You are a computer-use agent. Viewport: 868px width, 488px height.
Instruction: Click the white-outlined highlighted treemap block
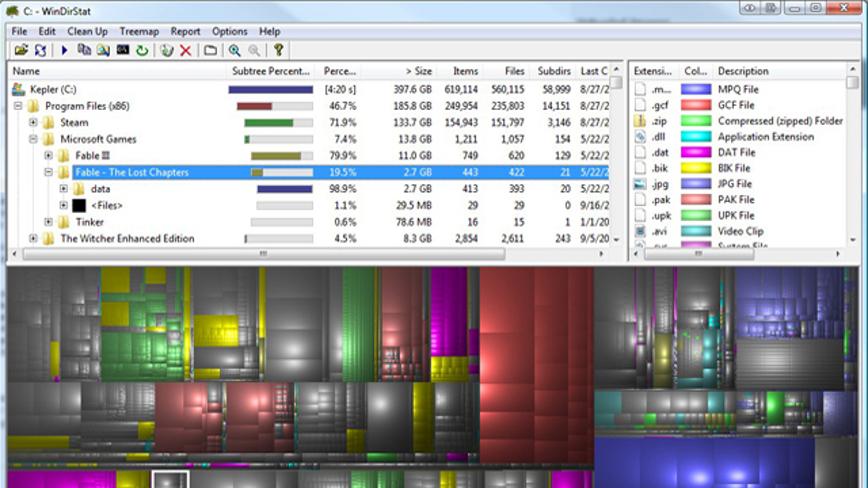point(170,480)
